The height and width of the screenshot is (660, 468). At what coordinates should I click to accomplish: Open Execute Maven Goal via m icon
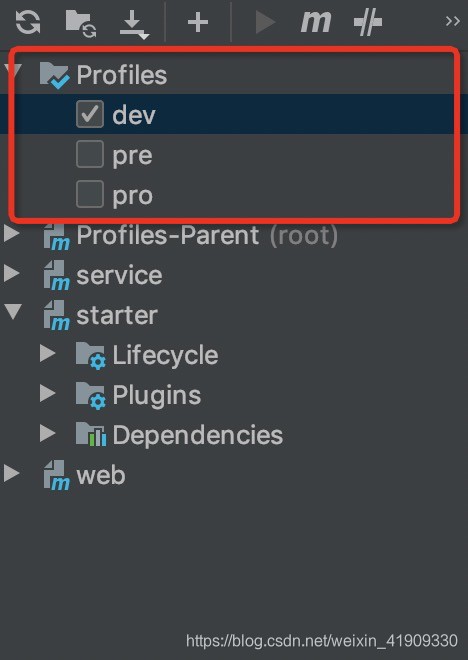click(x=316, y=22)
